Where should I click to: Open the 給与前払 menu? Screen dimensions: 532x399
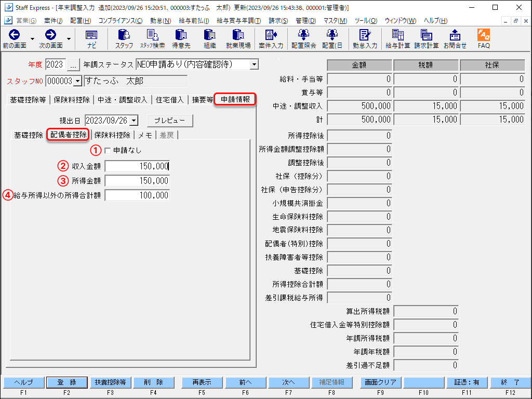[193, 20]
